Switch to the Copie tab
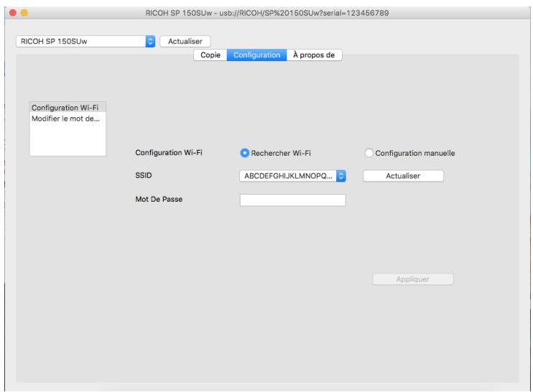This screenshot has width=533, height=392. 210,55
